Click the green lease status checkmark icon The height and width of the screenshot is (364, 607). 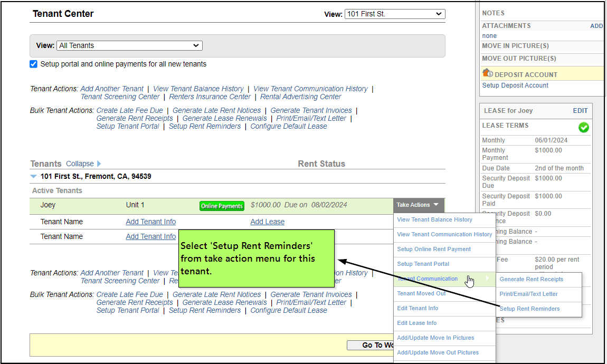[x=583, y=127]
